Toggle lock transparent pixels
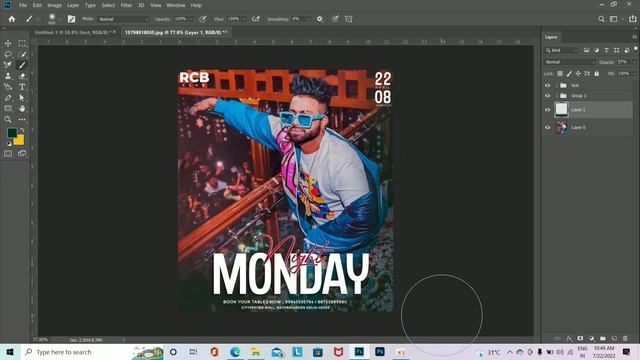 click(x=560, y=73)
